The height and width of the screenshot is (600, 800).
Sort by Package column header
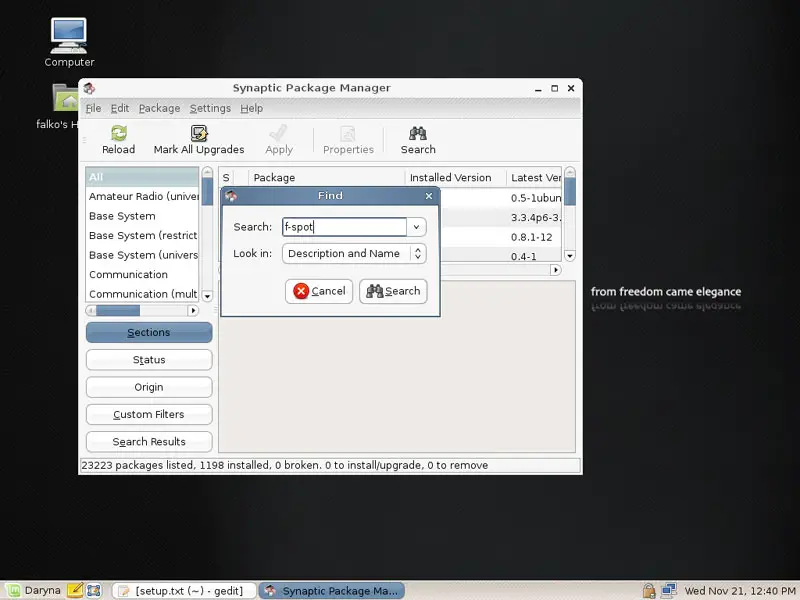[327, 178]
